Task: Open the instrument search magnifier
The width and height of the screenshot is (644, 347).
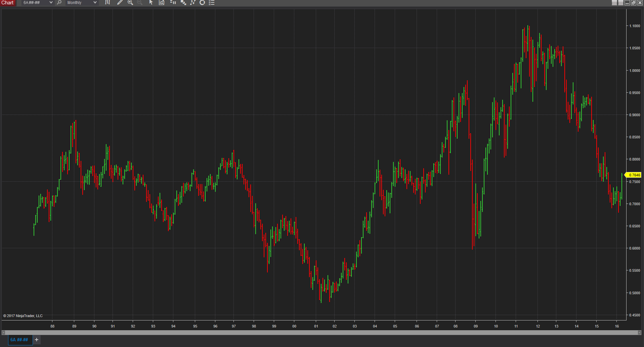Action: point(59,3)
